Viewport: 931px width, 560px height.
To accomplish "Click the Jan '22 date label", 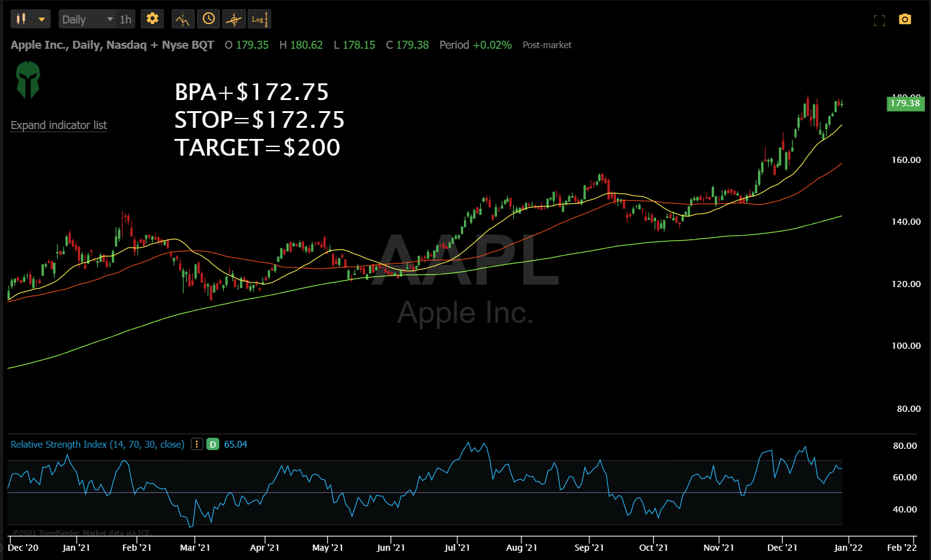I will click(x=848, y=548).
